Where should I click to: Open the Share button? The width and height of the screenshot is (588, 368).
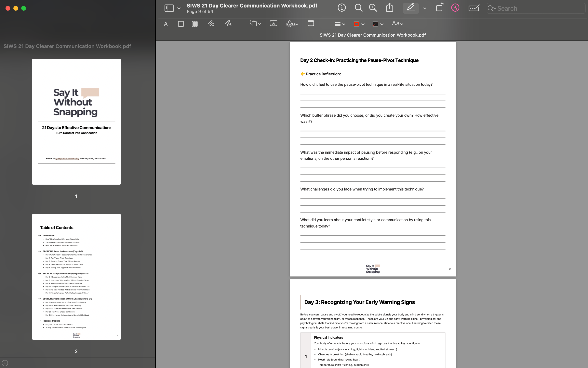(x=389, y=8)
